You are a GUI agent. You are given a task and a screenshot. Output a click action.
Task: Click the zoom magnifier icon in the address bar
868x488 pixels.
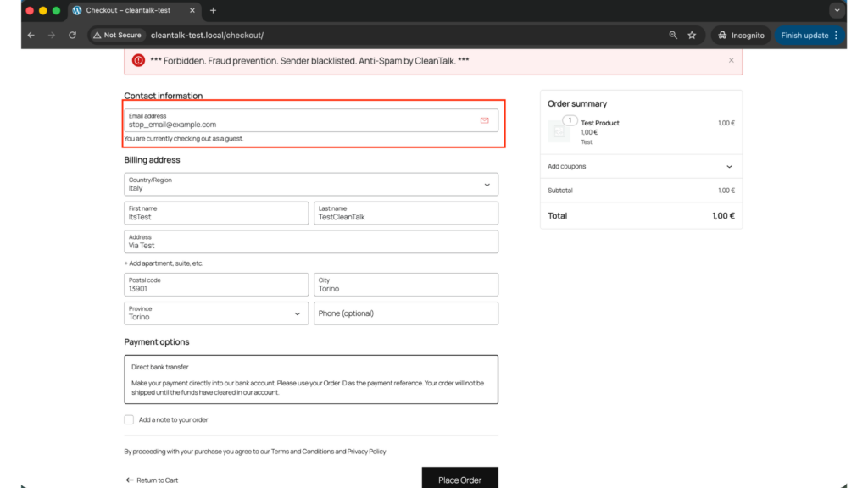coord(672,35)
